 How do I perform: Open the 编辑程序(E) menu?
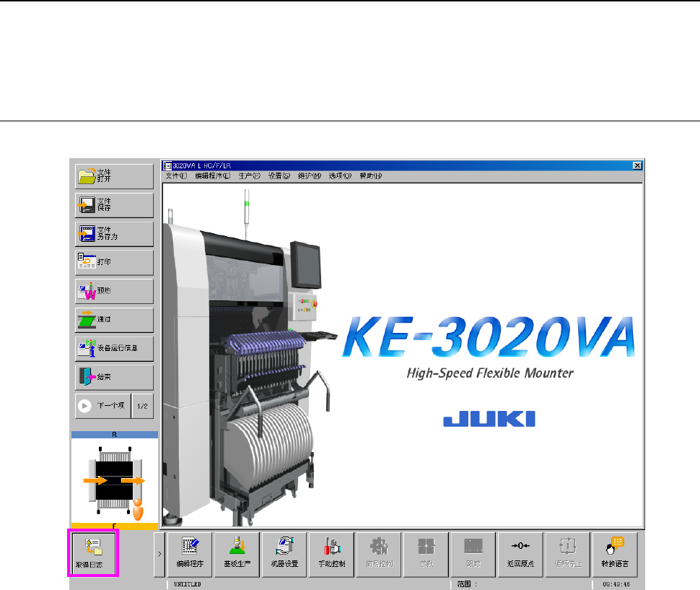click(212, 176)
